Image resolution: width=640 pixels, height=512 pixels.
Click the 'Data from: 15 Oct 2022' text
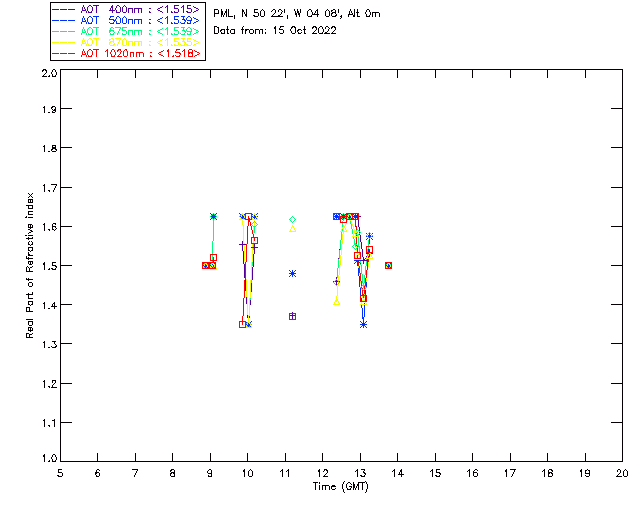pyautogui.click(x=275, y=31)
